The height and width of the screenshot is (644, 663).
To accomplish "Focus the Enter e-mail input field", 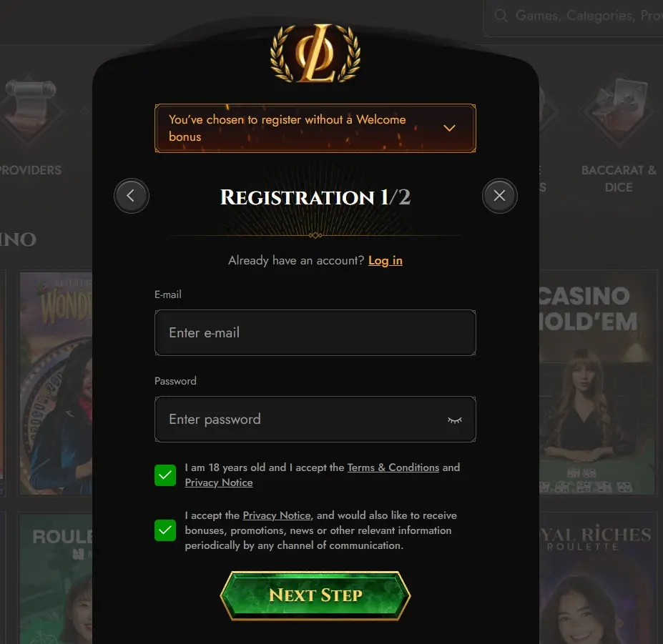I will pos(315,332).
